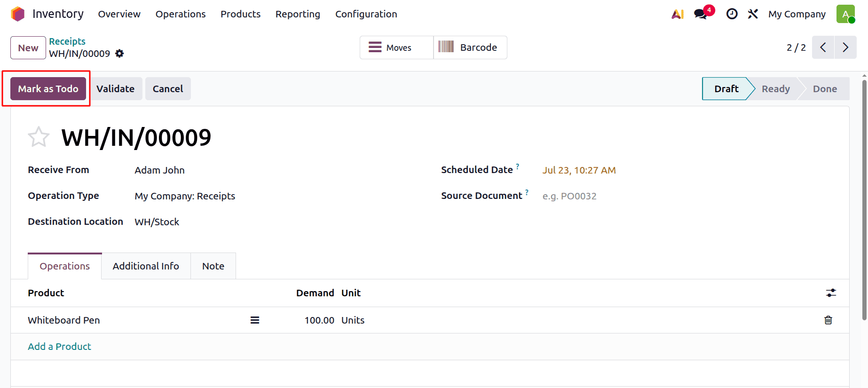Click the Demand column header
868x388 pixels.
click(315, 293)
